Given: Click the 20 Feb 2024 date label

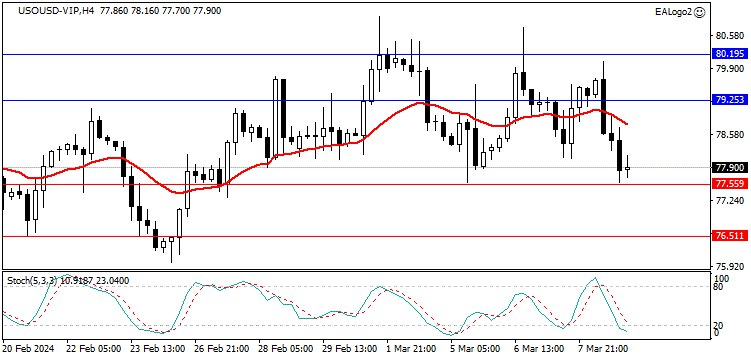Looking at the screenshot, I should click(x=29, y=348).
